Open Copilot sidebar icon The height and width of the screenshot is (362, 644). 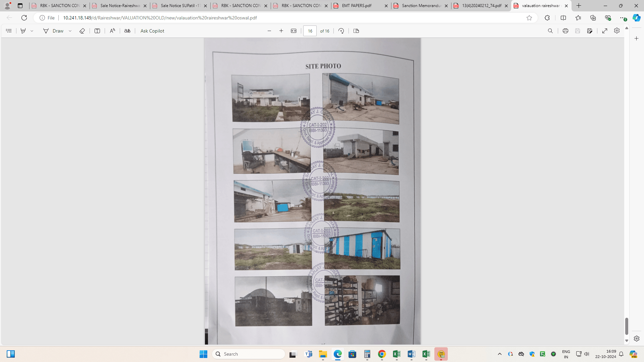(636, 18)
